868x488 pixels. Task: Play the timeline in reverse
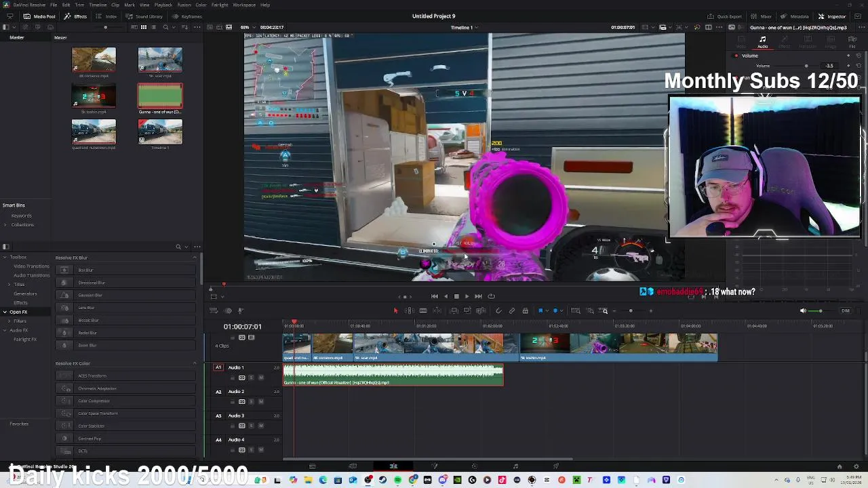[446, 296]
